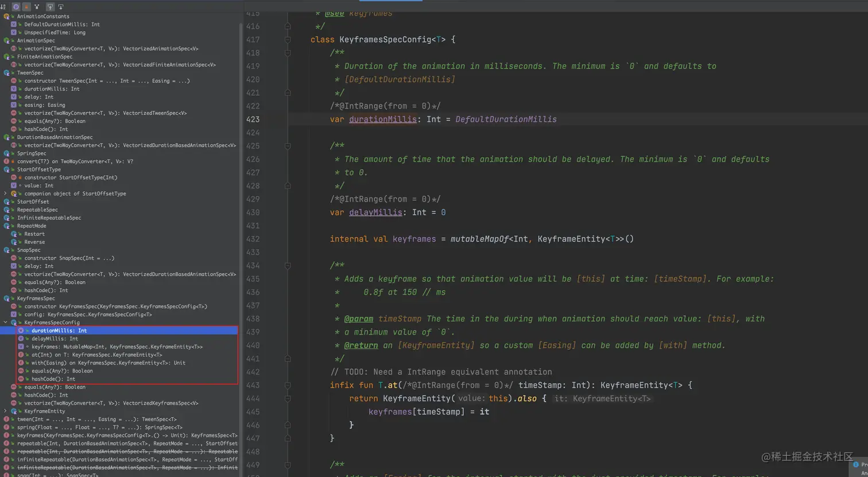Click the RepeatMode enum icon
Screen dimensions: 868x477
[x=7, y=226]
